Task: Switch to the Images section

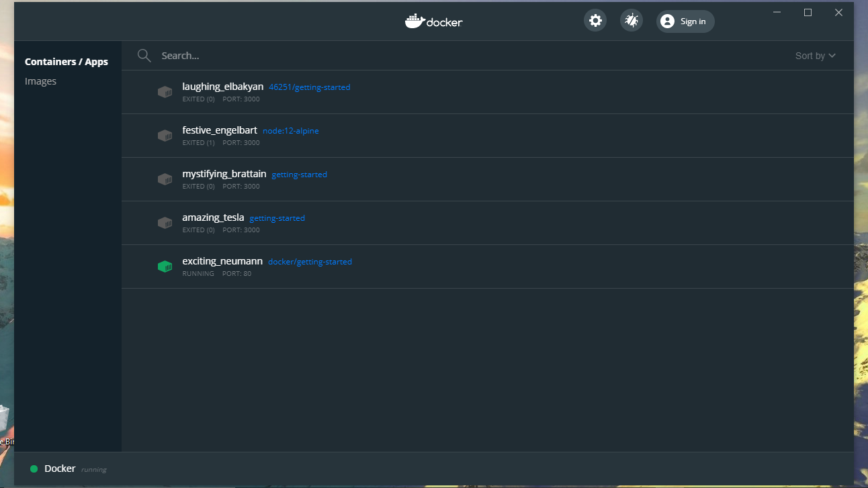Action: pos(40,81)
